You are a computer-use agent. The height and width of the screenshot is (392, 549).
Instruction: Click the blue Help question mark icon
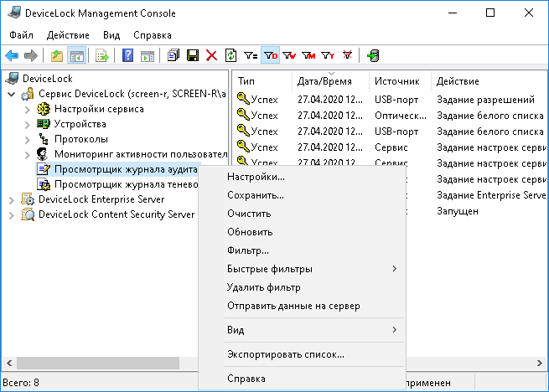point(127,56)
